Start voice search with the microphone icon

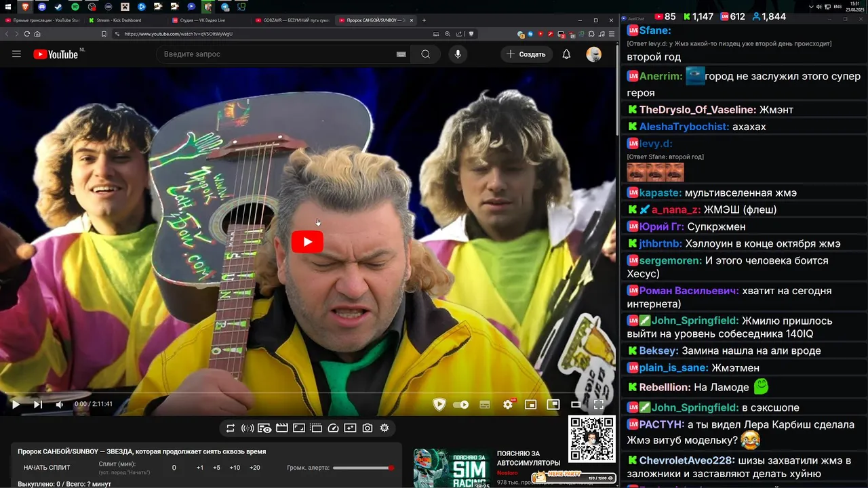click(x=458, y=54)
